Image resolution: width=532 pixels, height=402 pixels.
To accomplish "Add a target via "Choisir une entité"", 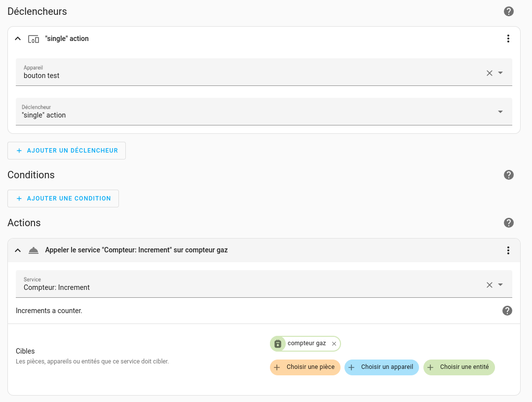I will 459,367.
